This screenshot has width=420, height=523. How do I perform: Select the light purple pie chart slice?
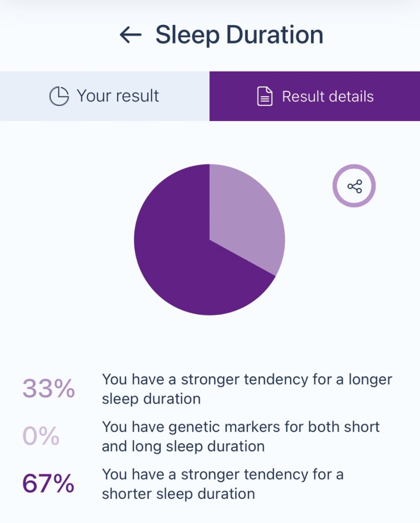click(243, 215)
